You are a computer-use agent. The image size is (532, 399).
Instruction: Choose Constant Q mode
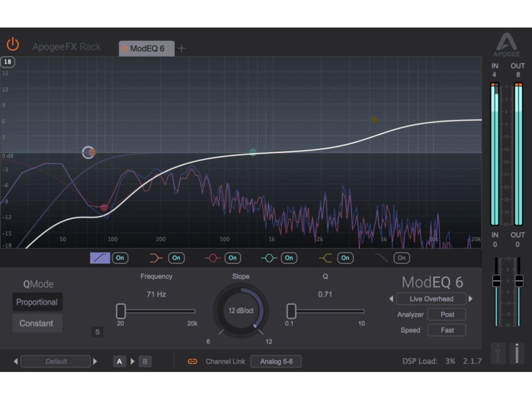point(37,323)
